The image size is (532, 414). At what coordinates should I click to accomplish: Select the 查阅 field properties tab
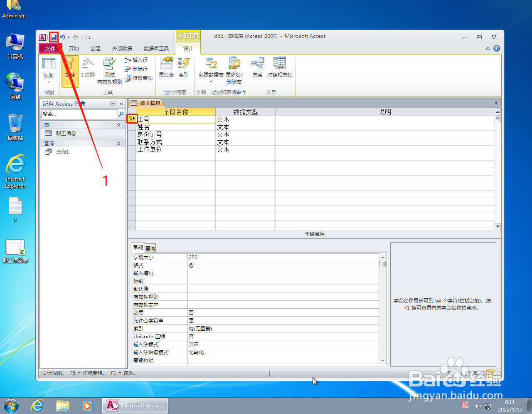tap(150, 248)
